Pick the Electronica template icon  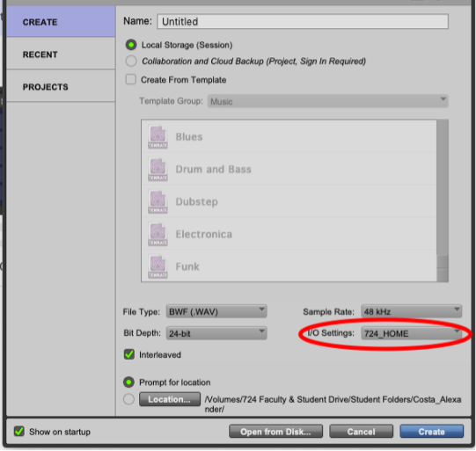(157, 234)
